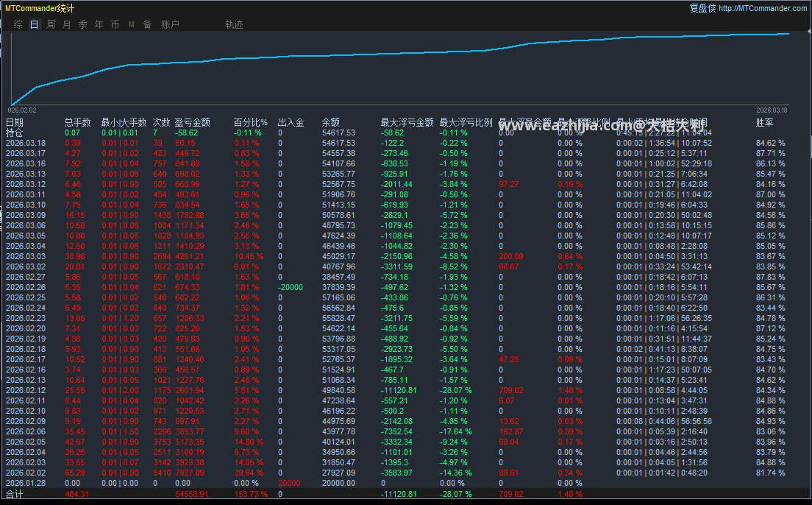Click the lot range 0.01 | 2.00
The width and height of the screenshot is (812, 505).
(x=120, y=390)
